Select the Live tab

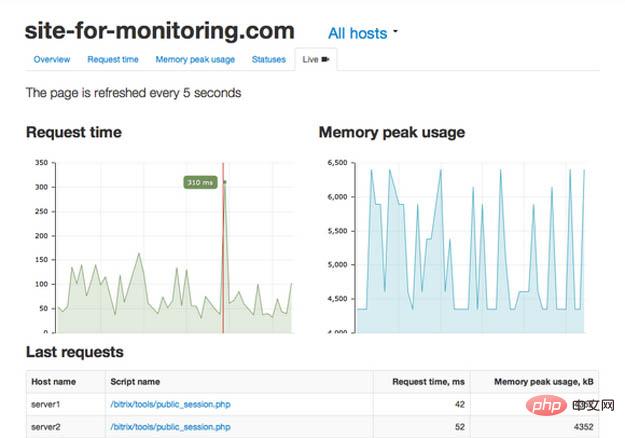pos(316,59)
